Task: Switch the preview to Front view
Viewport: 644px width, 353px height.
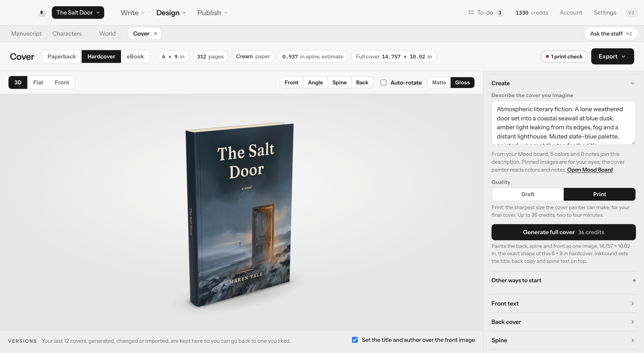Action: point(62,82)
